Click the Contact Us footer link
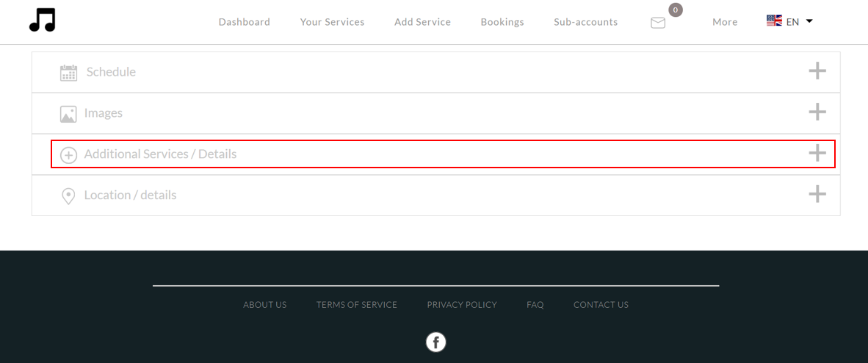The image size is (868, 363). click(x=601, y=305)
